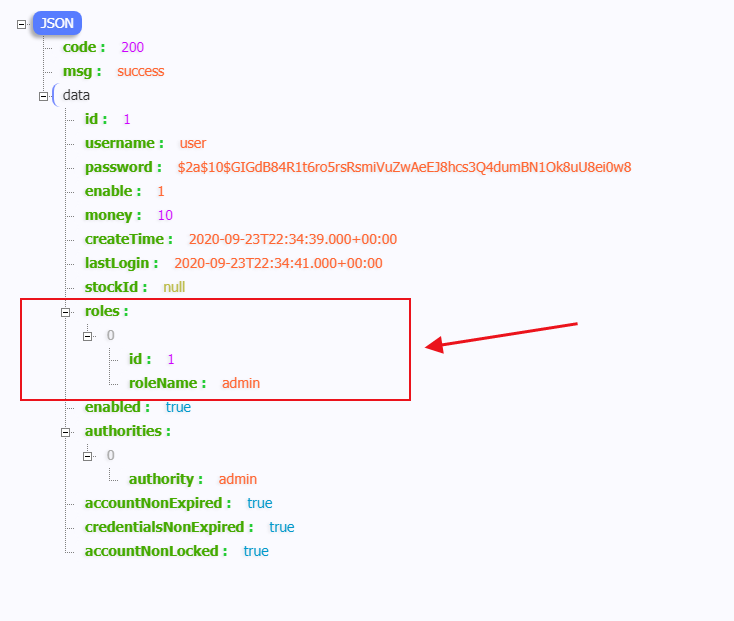Collapse the authorities node
Viewport: 734px width, 621px height.
point(66,432)
